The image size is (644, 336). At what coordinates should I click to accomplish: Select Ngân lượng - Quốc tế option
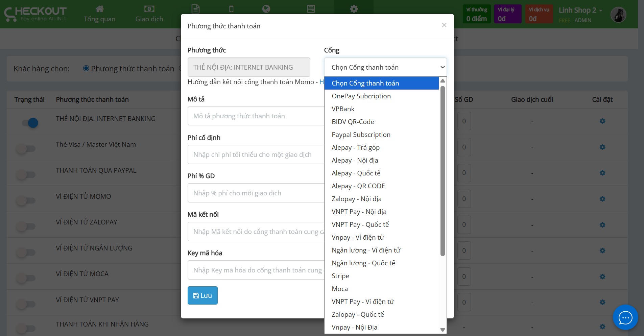click(382, 263)
